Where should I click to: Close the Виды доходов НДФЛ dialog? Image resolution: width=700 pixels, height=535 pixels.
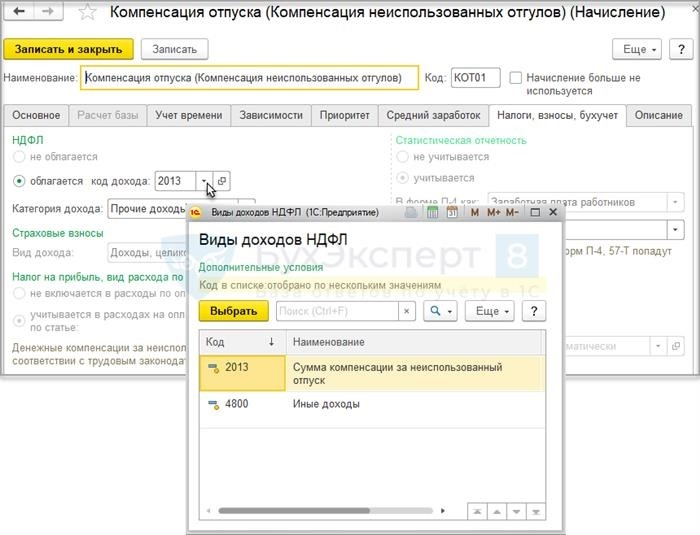553,212
